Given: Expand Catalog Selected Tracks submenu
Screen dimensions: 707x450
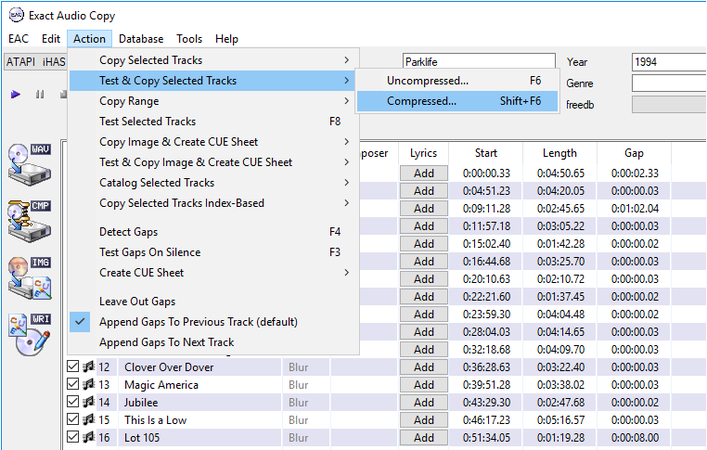Looking at the screenshot, I should [x=214, y=183].
